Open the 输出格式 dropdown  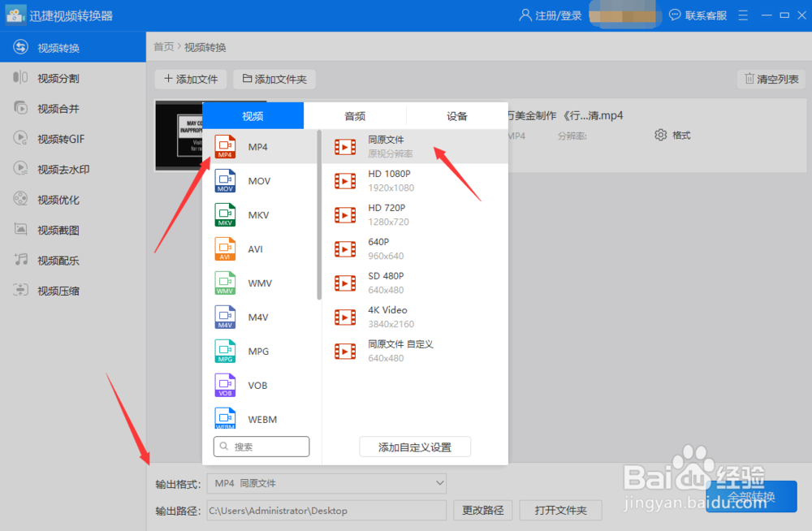point(326,483)
